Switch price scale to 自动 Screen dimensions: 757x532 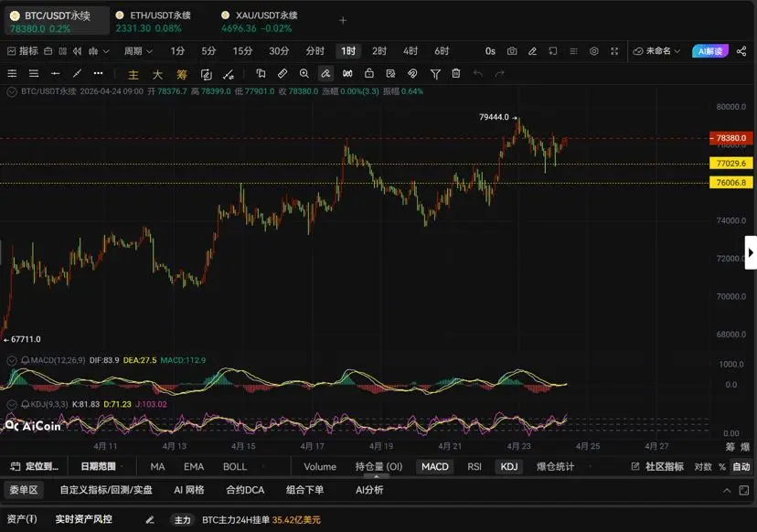tap(741, 467)
